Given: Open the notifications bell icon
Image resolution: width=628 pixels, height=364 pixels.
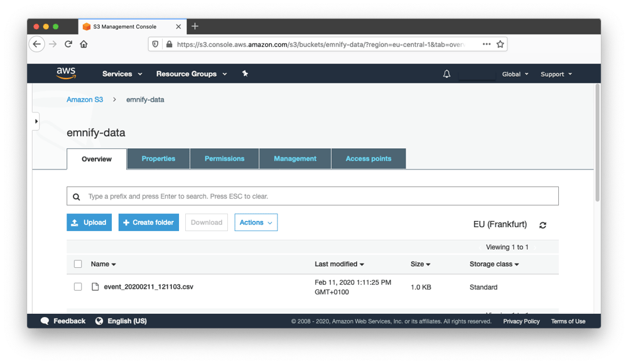Looking at the screenshot, I should [447, 74].
